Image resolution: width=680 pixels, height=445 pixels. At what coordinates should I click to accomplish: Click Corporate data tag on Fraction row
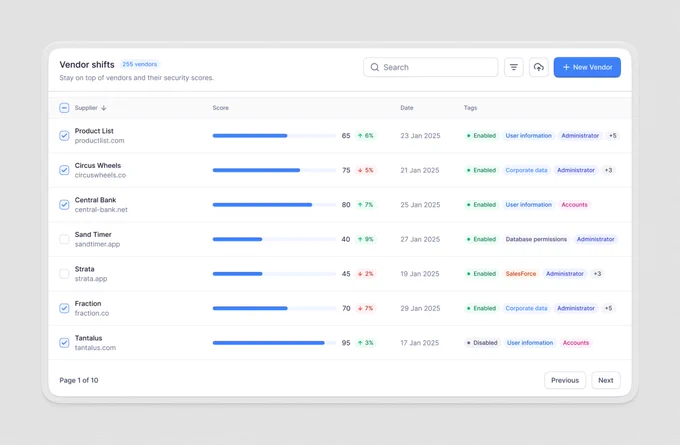click(526, 308)
